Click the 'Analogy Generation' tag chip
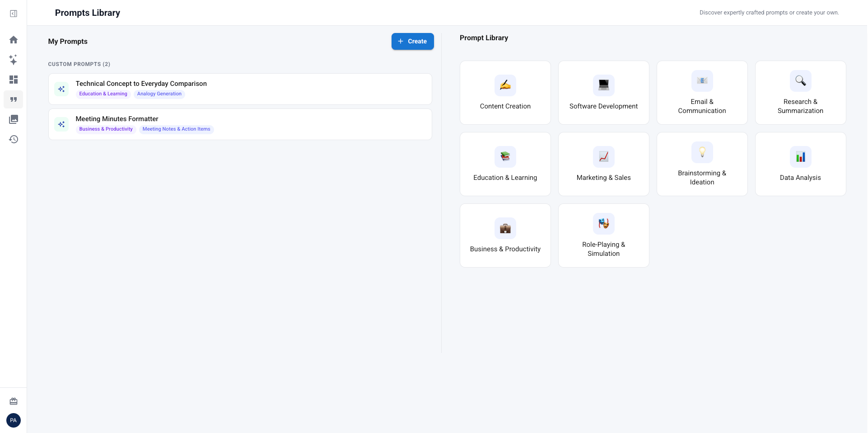 click(x=159, y=94)
